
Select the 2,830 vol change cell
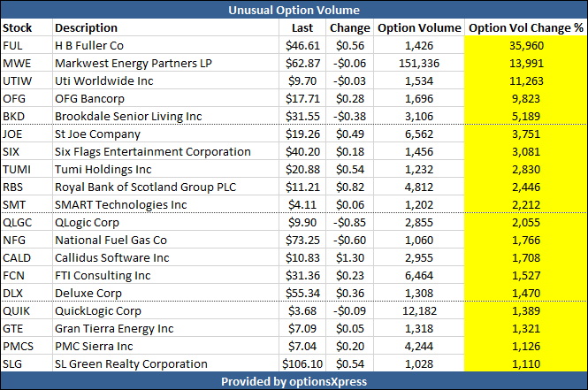tap(526, 170)
